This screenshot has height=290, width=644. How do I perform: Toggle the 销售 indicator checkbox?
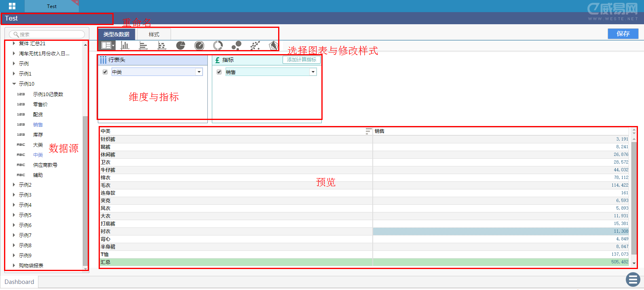click(219, 72)
